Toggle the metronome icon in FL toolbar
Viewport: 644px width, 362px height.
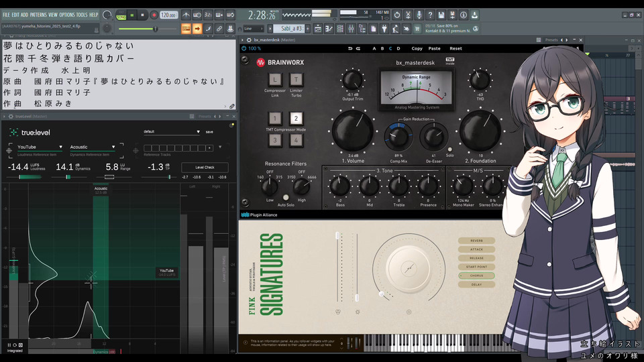186,15
